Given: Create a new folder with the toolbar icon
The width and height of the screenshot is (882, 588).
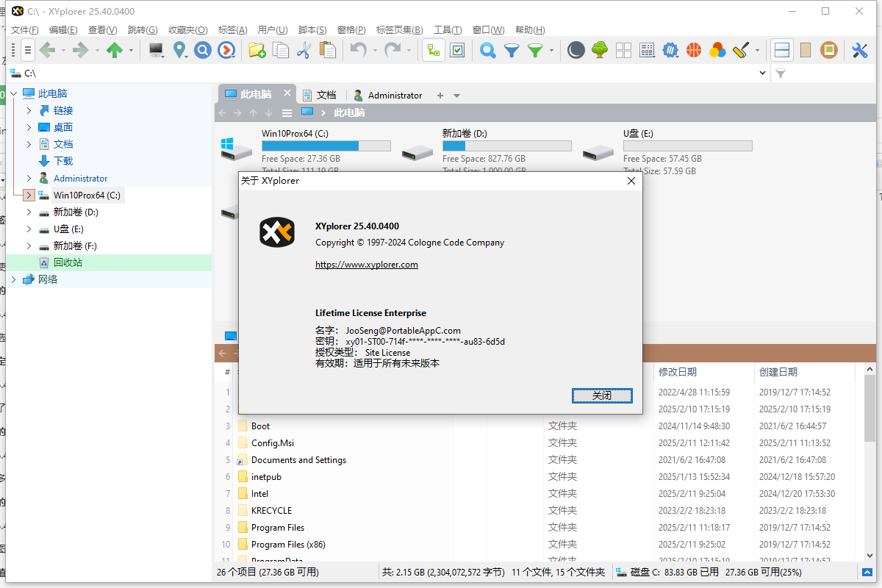Looking at the screenshot, I should coord(257,50).
